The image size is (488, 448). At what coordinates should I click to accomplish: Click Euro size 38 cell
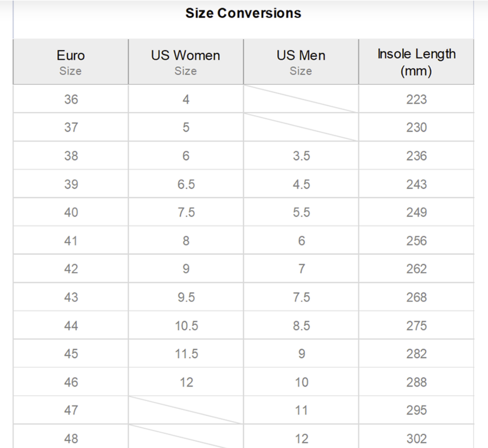71,156
